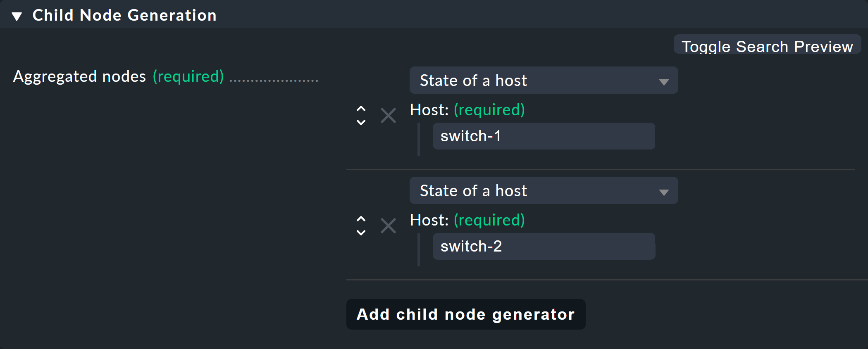Delete the switch-2 child node
This screenshot has width=868, height=349.
click(388, 226)
